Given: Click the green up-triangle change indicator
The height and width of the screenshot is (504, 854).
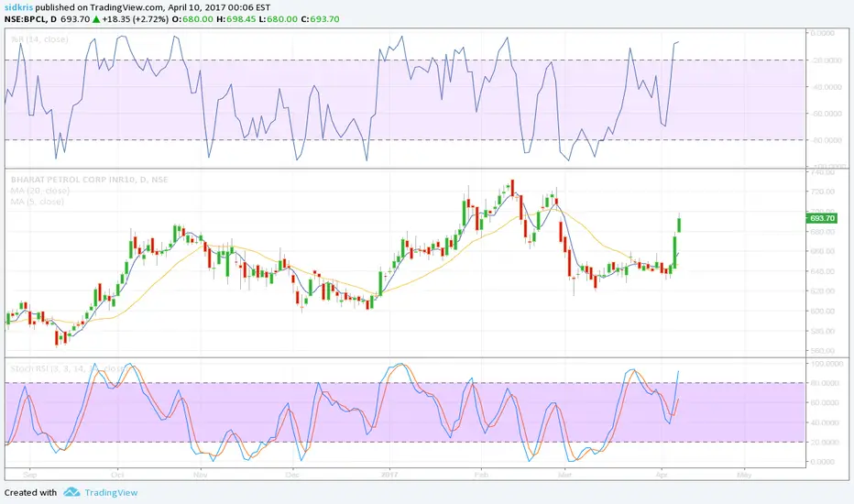Looking at the screenshot, I should [96, 19].
